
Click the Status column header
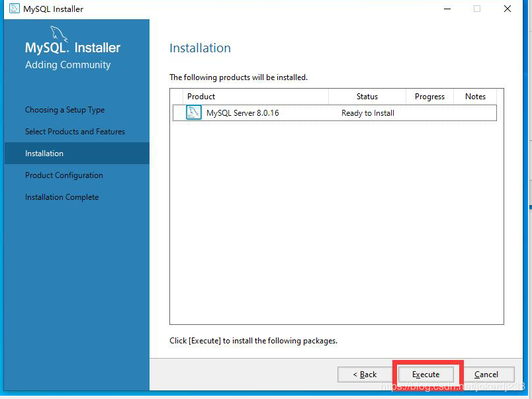367,97
